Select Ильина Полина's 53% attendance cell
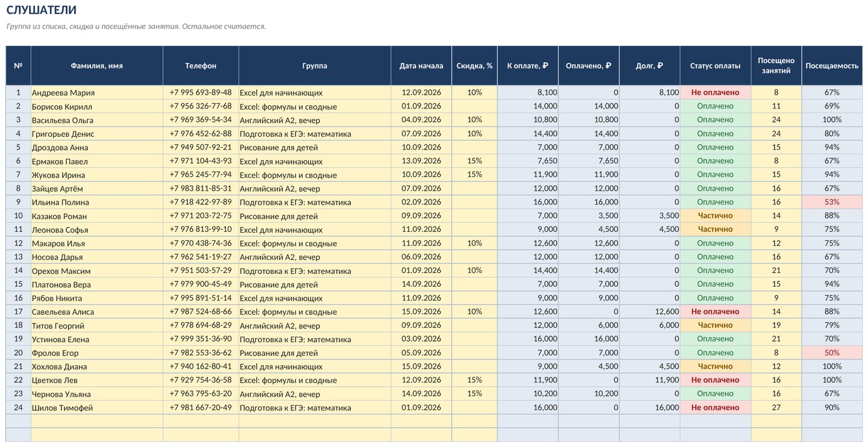868x447 pixels. (832, 202)
